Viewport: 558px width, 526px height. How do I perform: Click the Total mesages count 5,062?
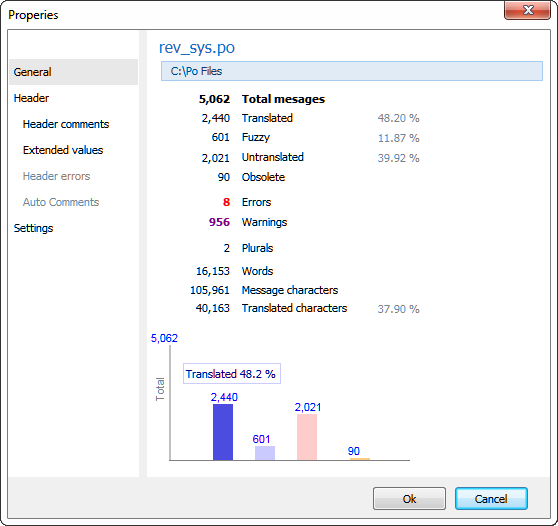coord(214,99)
